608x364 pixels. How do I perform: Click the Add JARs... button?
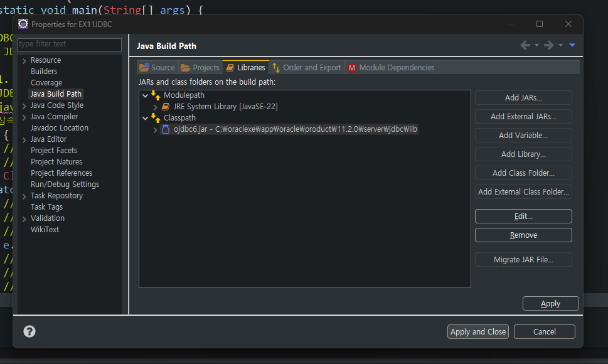[x=523, y=98]
